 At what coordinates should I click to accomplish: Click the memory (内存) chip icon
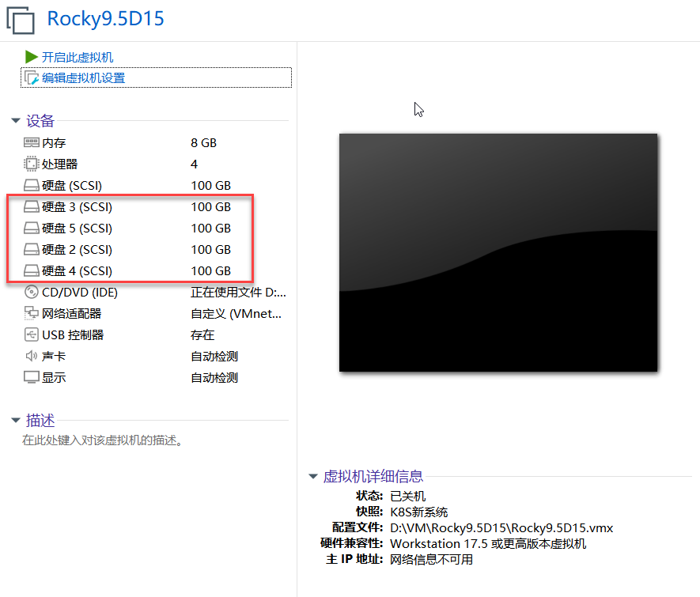(x=31, y=143)
